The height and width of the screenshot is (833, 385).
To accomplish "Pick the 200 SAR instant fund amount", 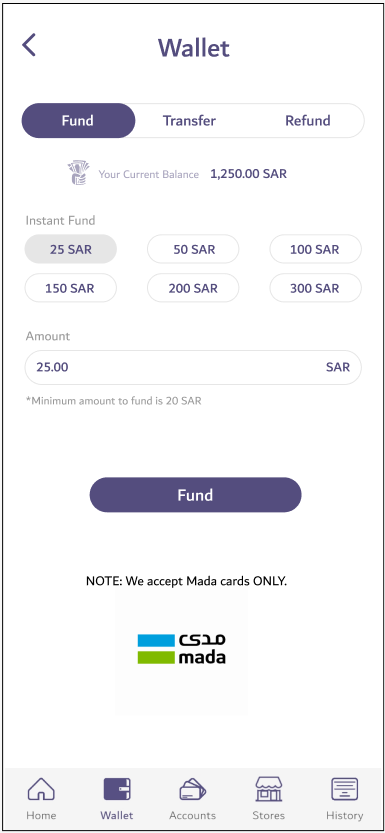I will (x=193, y=288).
